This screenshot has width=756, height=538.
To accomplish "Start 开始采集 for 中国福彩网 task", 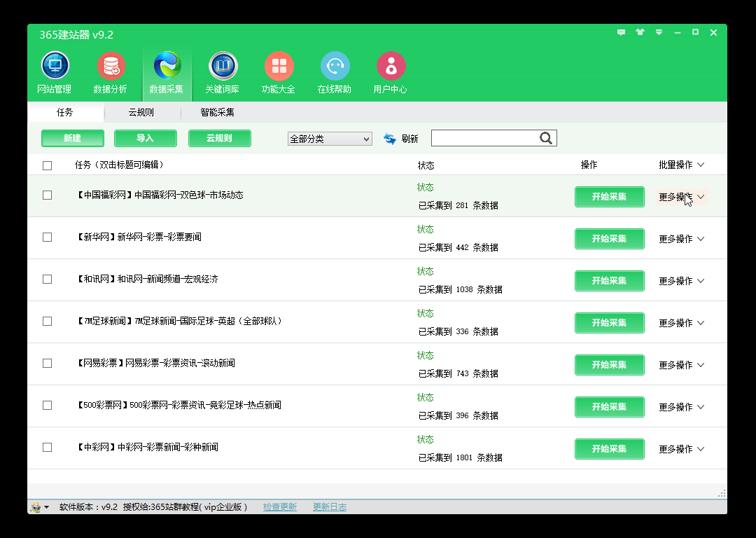I will (x=610, y=197).
